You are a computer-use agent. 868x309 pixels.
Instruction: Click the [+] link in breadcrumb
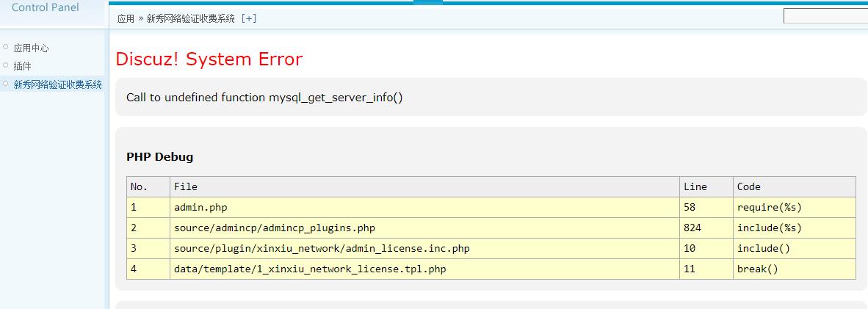[248, 18]
